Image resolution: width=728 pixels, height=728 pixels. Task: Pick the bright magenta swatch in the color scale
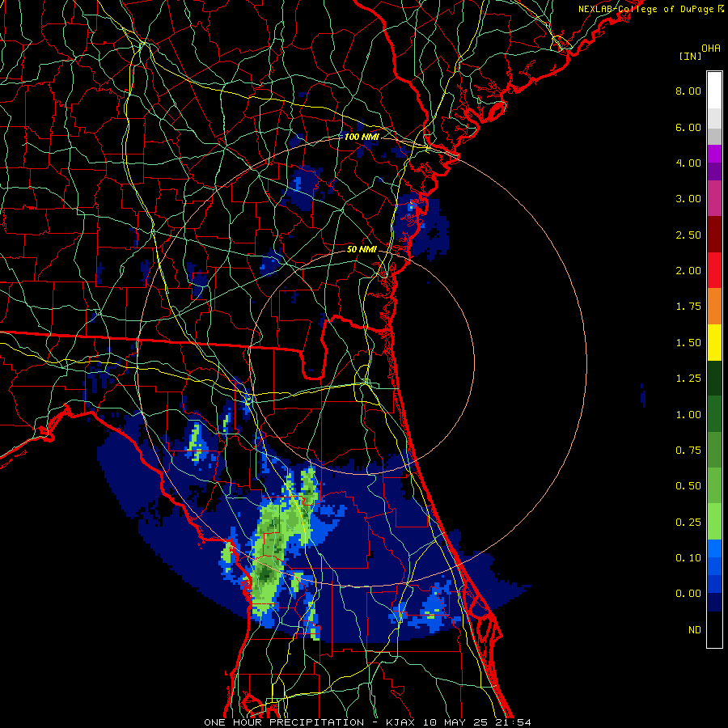[x=714, y=154]
